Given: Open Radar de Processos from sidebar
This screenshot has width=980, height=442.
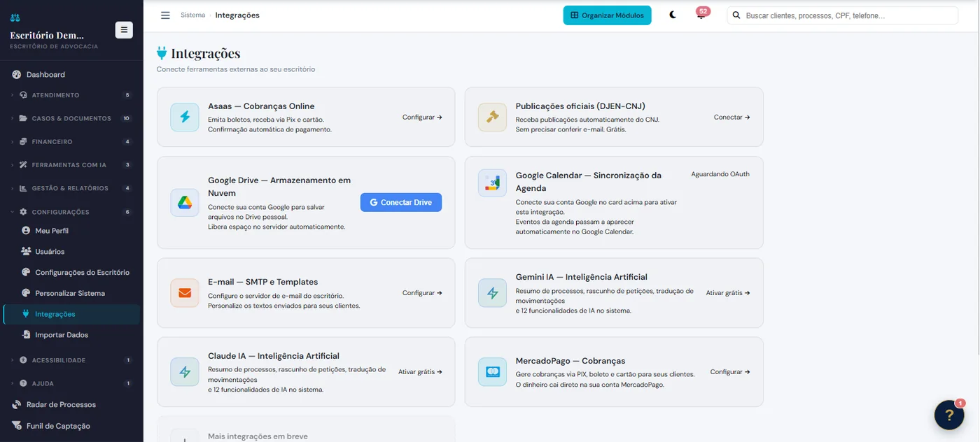Looking at the screenshot, I should coord(71,405).
